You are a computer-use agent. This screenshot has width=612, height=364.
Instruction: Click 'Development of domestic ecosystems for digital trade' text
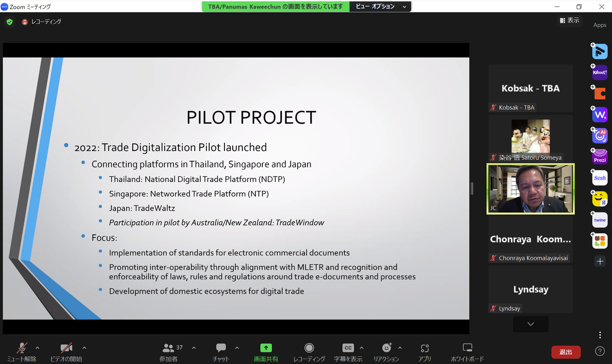point(206,291)
